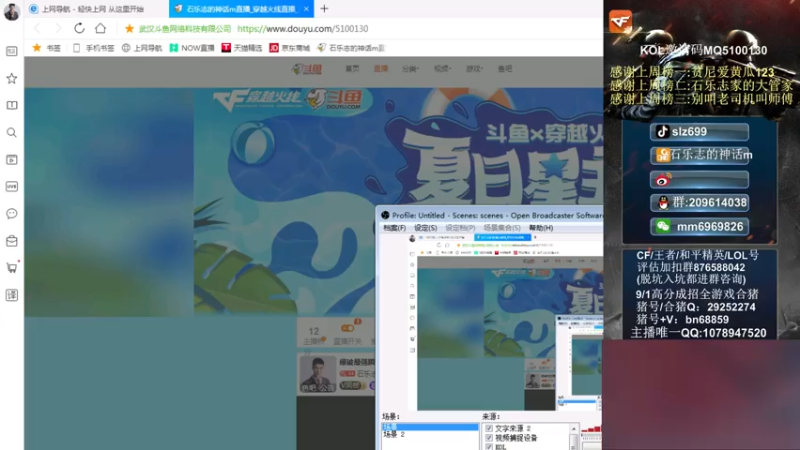
Task: Open the mailbox icon in sidebar
Action: coord(12,241)
